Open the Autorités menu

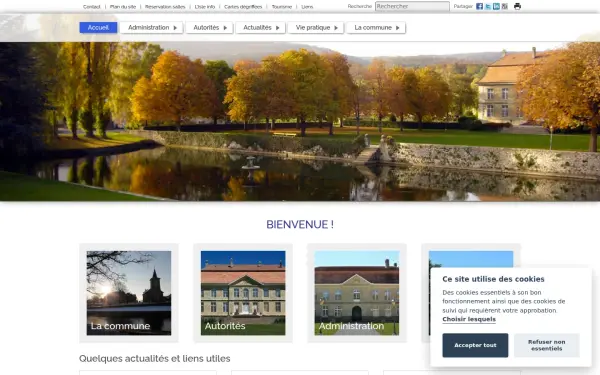point(209,28)
